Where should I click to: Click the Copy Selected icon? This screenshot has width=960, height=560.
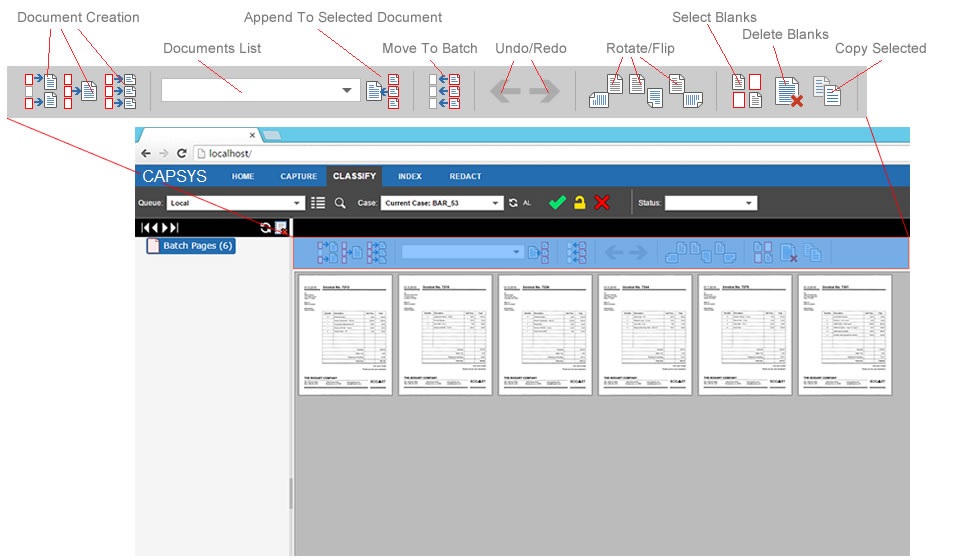(827, 91)
